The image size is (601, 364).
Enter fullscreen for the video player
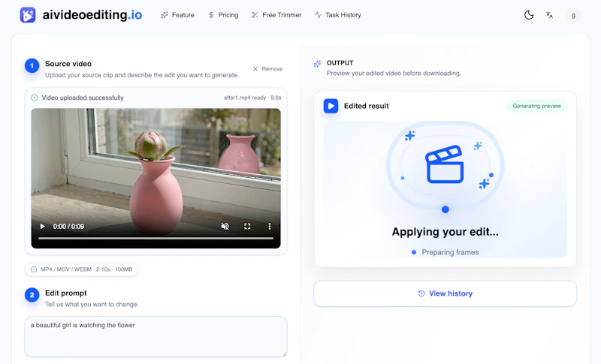[x=247, y=226]
